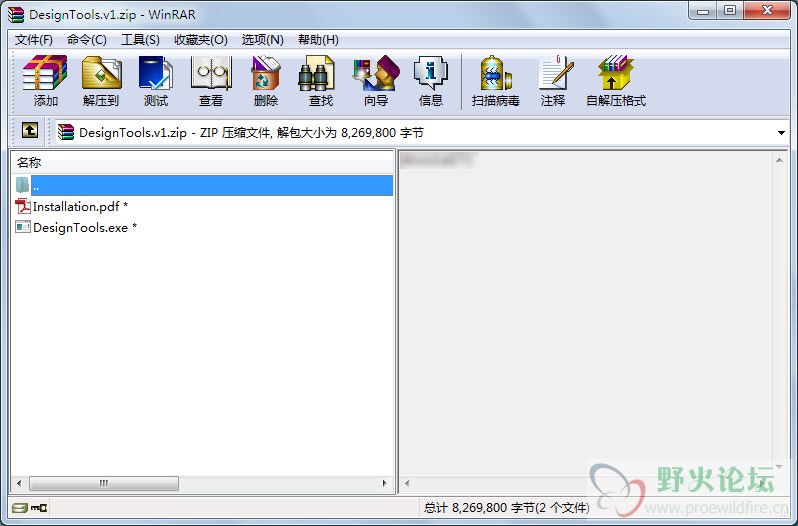The image size is (798, 526).
Task: Select the Installation.pdf file row
Action: (203, 207)
